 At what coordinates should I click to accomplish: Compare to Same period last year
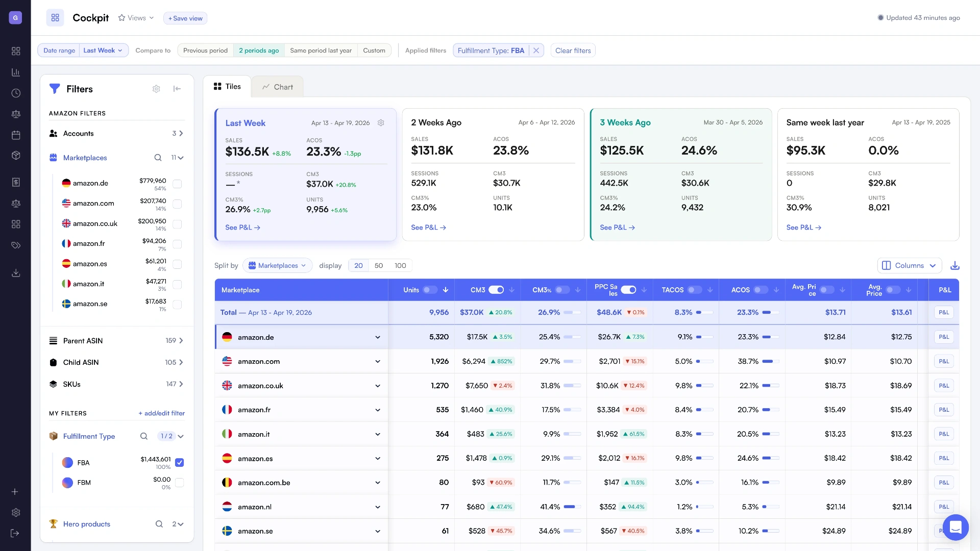tap(321, 51)
